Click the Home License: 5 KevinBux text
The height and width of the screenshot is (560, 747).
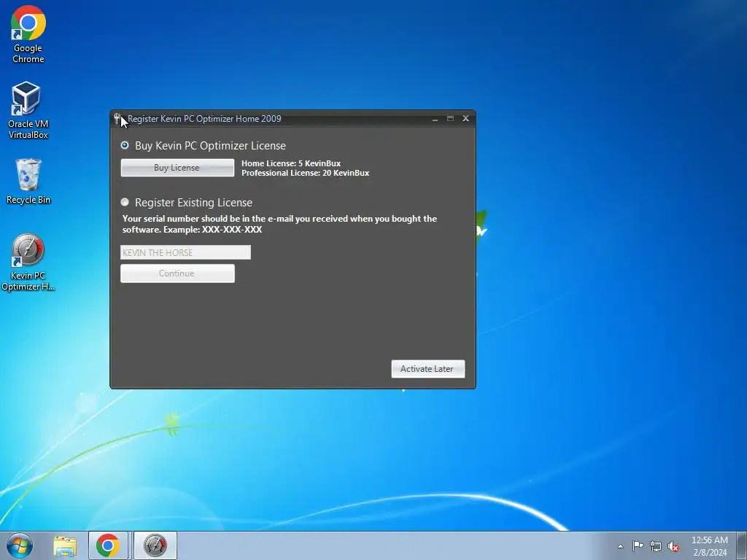coord(291,163)
